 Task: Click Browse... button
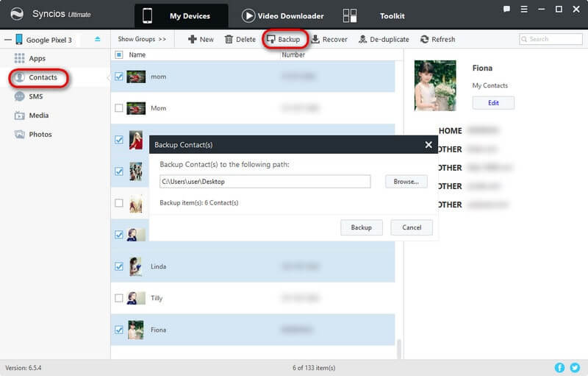point(406,182)
